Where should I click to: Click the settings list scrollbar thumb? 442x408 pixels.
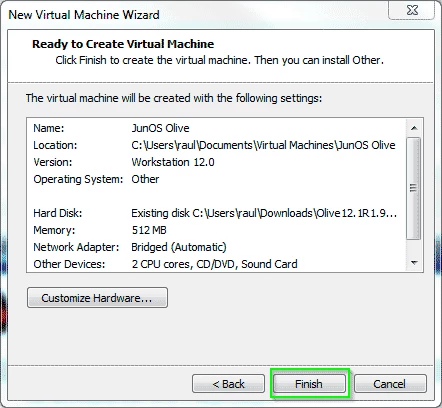414,188
